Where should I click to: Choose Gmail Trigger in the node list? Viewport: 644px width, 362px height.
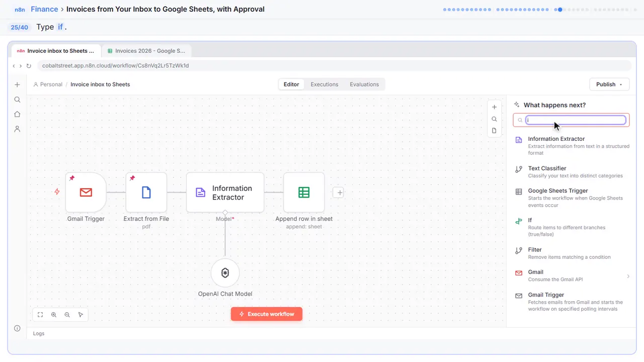(572, 302)
